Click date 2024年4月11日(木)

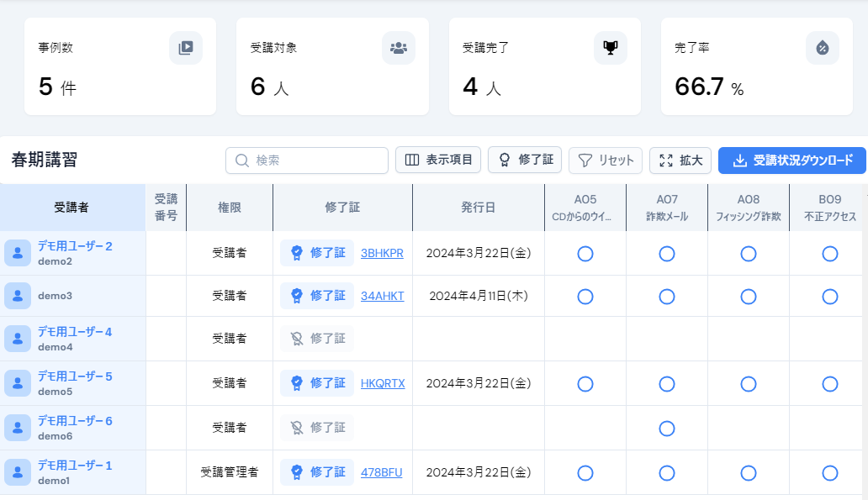479,296
